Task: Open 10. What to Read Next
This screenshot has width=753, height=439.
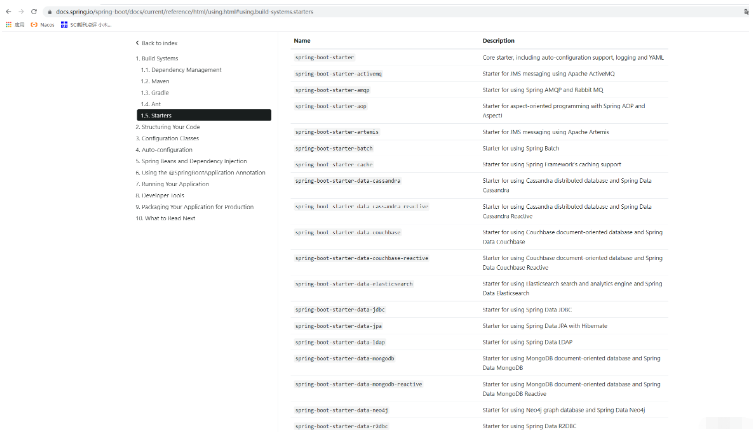Action: tap(165, 219)
